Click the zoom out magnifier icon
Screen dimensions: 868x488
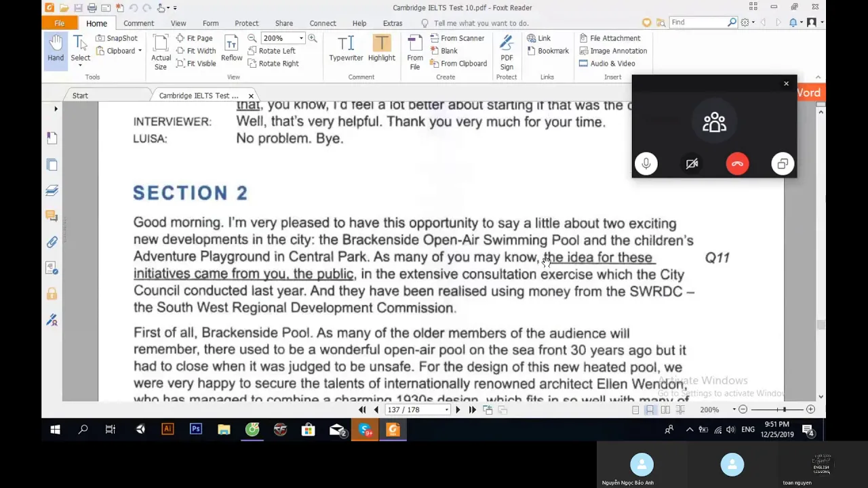(x=252, y=38)
